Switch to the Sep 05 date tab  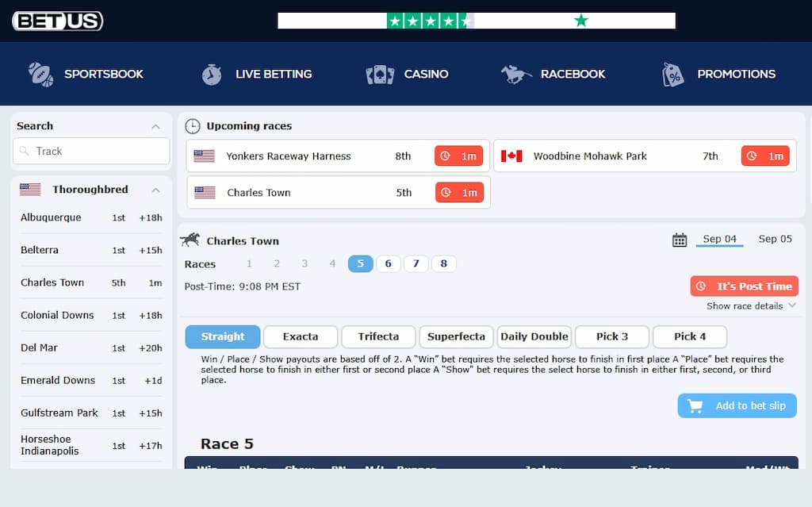click(x=775, y=239)
